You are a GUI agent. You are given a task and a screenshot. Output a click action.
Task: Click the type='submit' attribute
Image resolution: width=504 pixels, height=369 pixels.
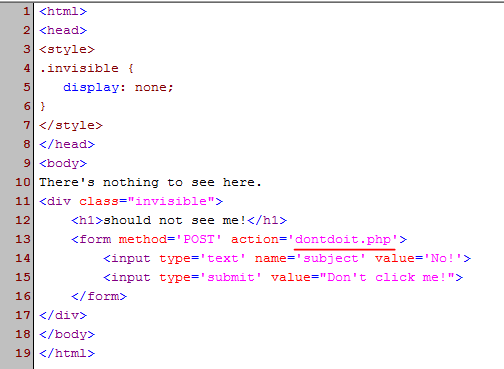[x=211, y=277]
